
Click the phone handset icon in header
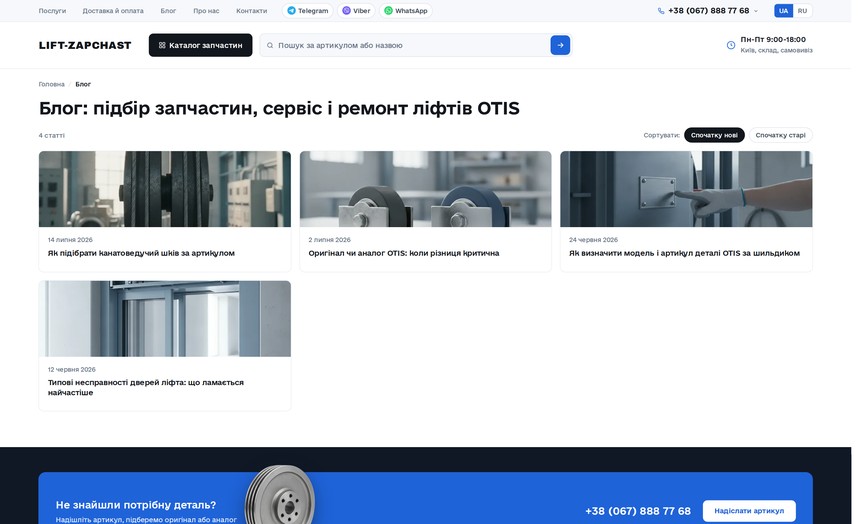click(661, 11)
